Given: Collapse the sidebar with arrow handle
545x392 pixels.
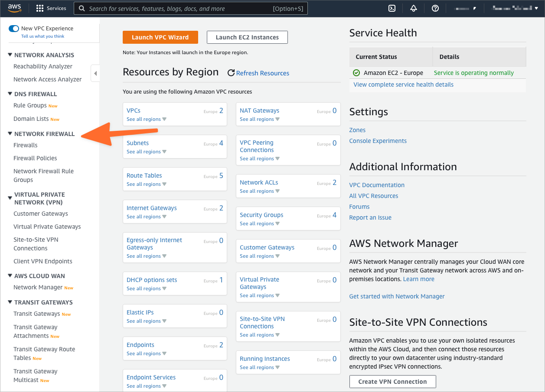Looking at the screenshot, I should pos(95,73).
